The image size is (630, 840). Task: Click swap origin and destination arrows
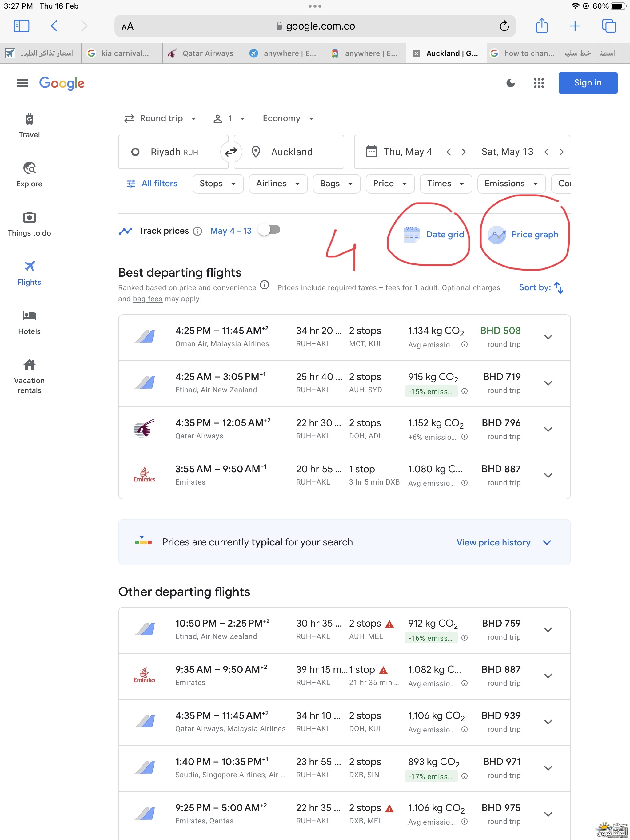click(x=231, y=152)
